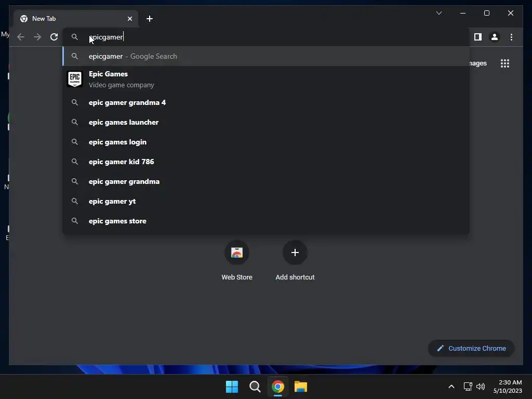The width and height of the screenshot is (532, 399).
Task: Click the Chrome taskbar icon
Action: pyautogui.click(x=277, y=387)
